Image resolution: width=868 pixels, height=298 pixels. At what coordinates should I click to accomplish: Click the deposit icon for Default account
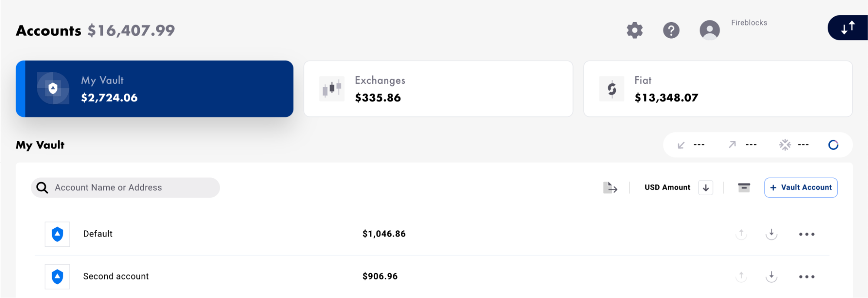(771, 234)
